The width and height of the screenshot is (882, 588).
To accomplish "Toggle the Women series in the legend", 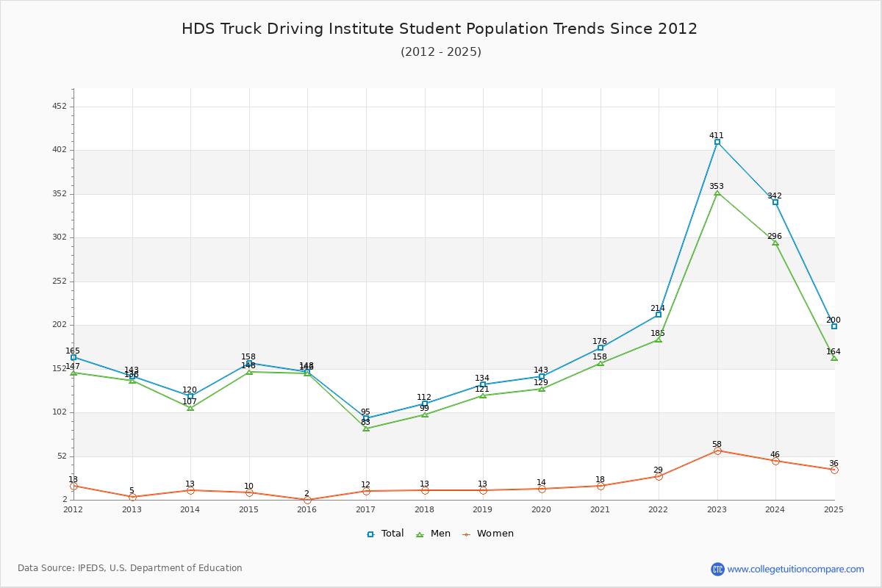I will (x=488, y=534).
